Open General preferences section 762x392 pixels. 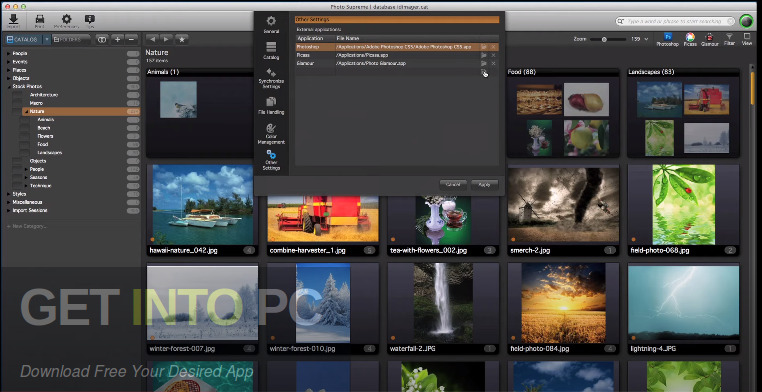click(x=271, y=24)
